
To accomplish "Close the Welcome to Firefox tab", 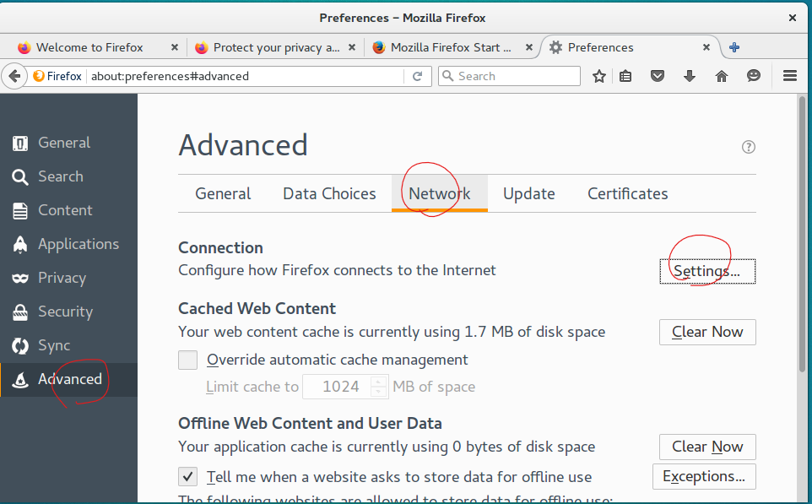I will pos(175,47).
